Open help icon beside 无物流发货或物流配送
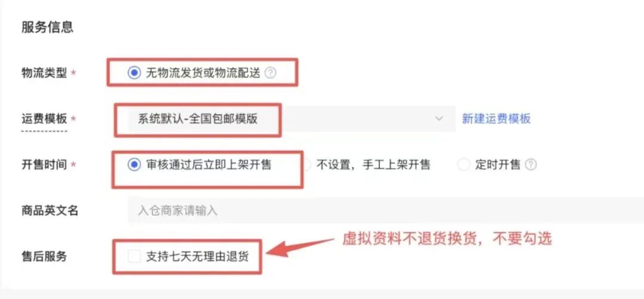The height and width of the screenshot is (299, 644). (270, 73)
